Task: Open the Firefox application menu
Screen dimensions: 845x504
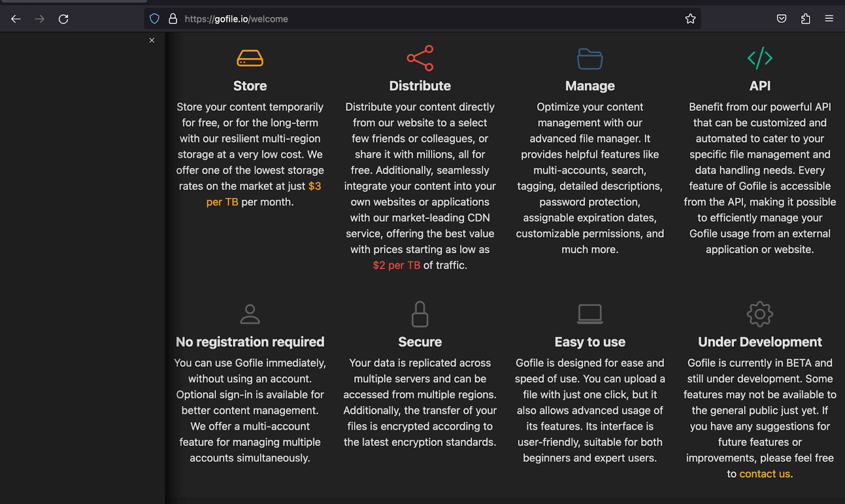Action: tap(829, 19)
